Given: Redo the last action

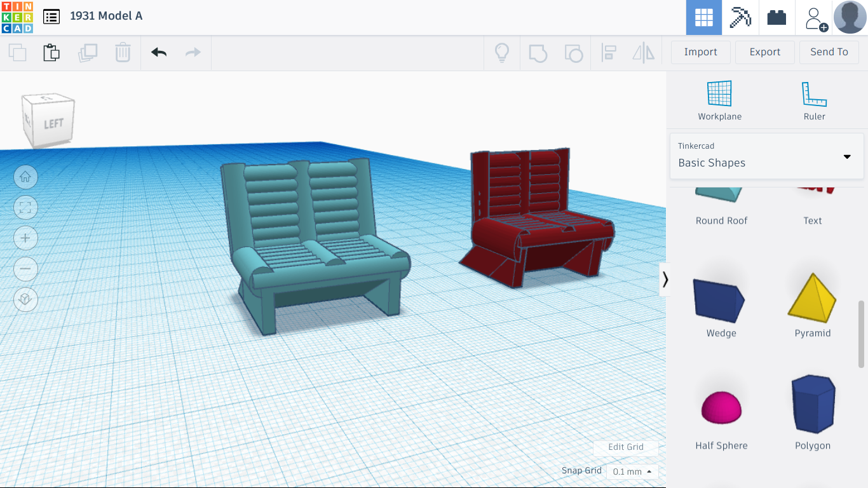Looking at the screenshot, I should [x=193, y=52].
